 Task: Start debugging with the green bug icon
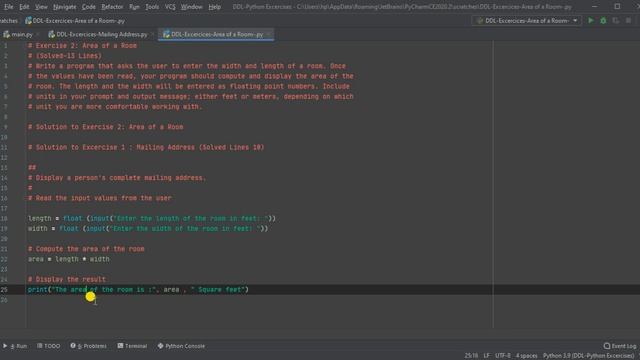coord(603,20)
